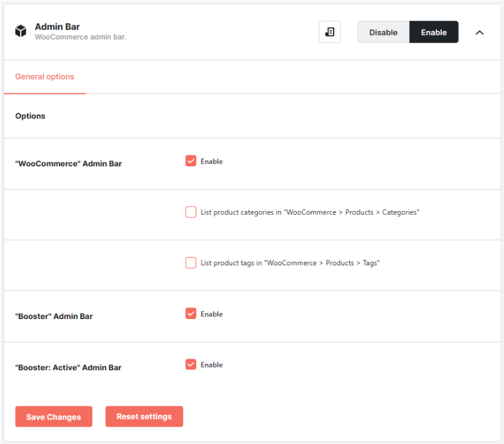
Task: Click the Options section heading
Action: coord(30,116)
